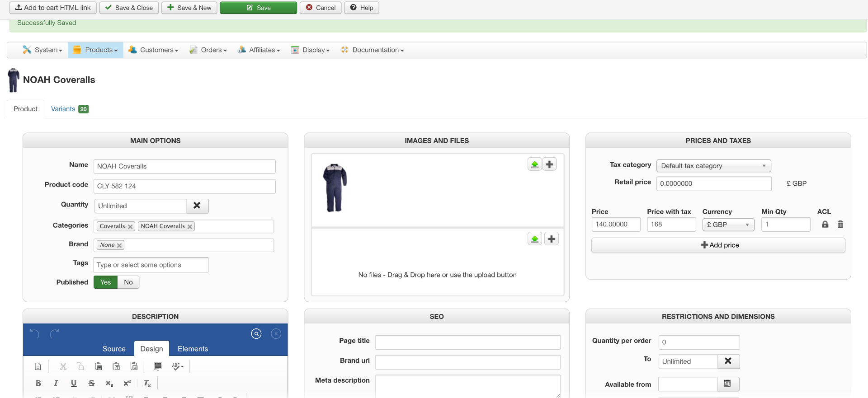868x398 pixels.
Task: Open the Help button
Action: pyautogui.click(x=362, y=8)
